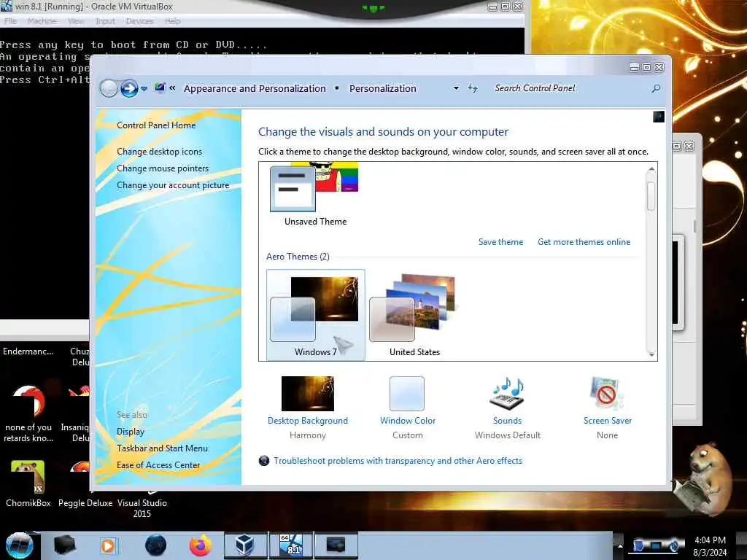This screenshot has width=747, height=560.
Task: Open Window Color swatch
Action: (x=407, y=394)
